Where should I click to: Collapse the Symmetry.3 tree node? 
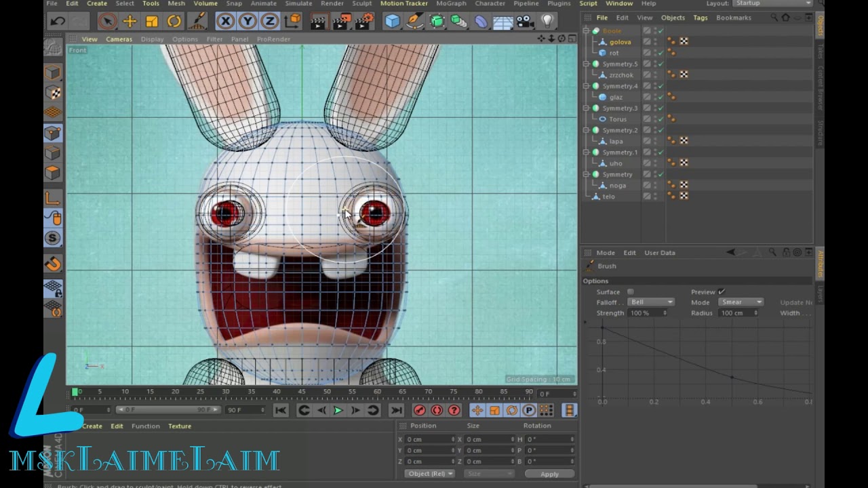click(x=586, y=108)
